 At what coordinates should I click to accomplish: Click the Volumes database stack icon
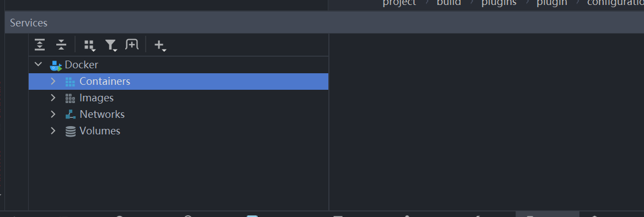[x=71, y=131]
